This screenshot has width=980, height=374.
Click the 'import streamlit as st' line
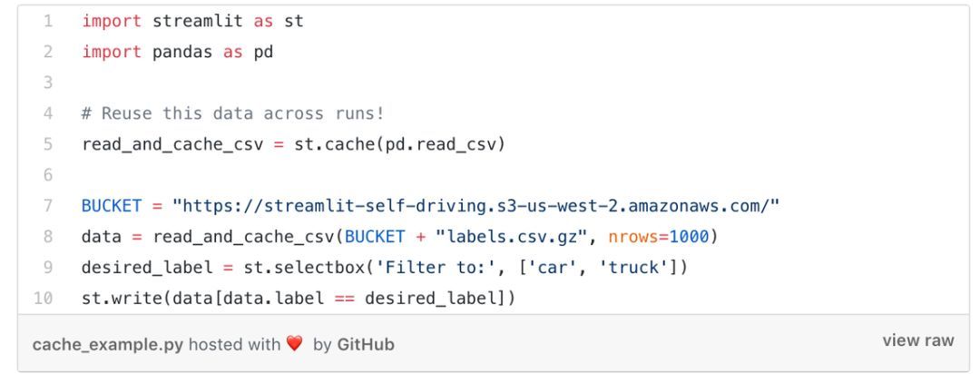click(x=192, y=21)
